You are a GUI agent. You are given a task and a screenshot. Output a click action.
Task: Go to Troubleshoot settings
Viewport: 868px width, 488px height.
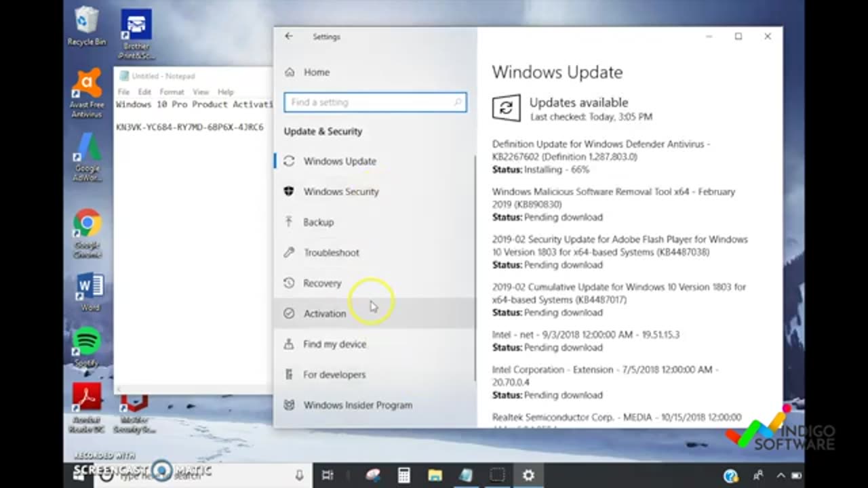[375, 253]
